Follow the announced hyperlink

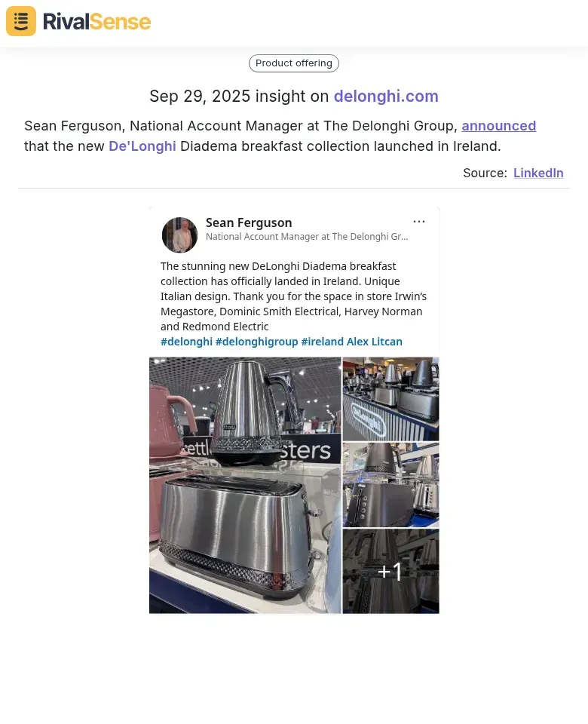click(498, 126)
